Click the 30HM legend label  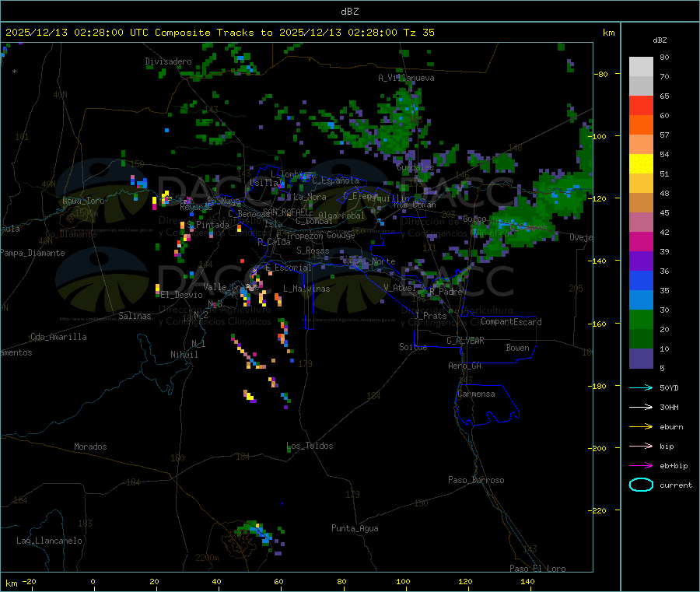tap(669, 407)
